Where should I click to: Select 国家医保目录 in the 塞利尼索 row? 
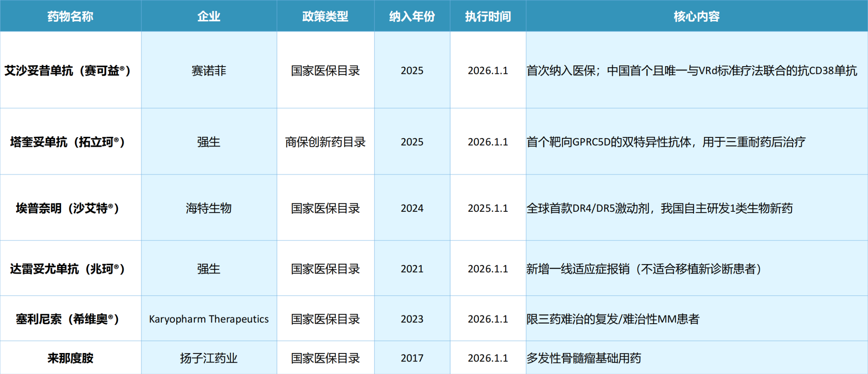(325, 318)
